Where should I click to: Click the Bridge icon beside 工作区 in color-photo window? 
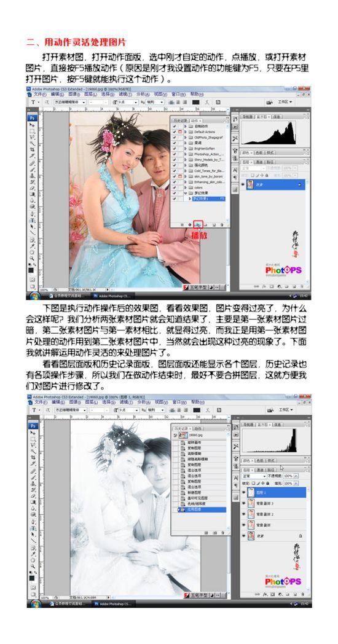[269, 102]
